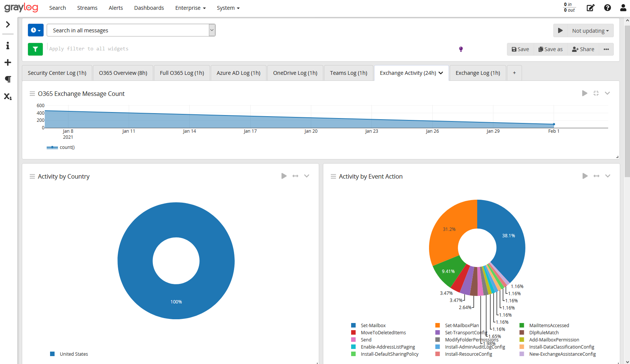Image resolution: width=630 pixels, height=364 pixels.
Task: Click the Graylog logo
Action: pyautogui.click(x=21, y=8)
